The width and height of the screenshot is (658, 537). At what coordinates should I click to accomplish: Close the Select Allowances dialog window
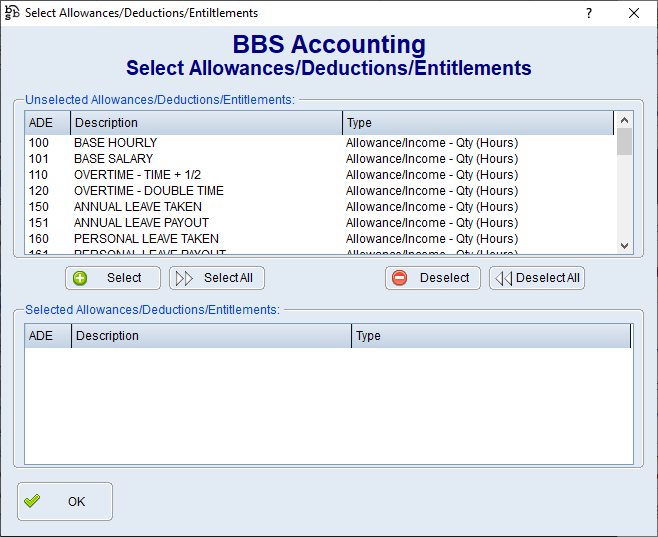tap(634, 13)
